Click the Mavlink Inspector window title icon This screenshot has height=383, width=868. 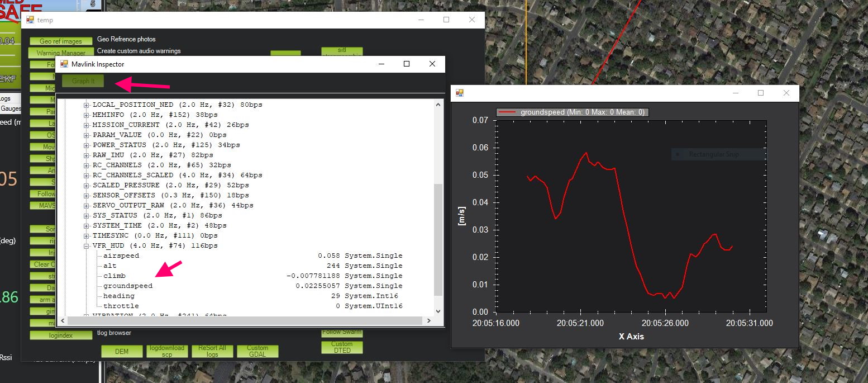64,64
